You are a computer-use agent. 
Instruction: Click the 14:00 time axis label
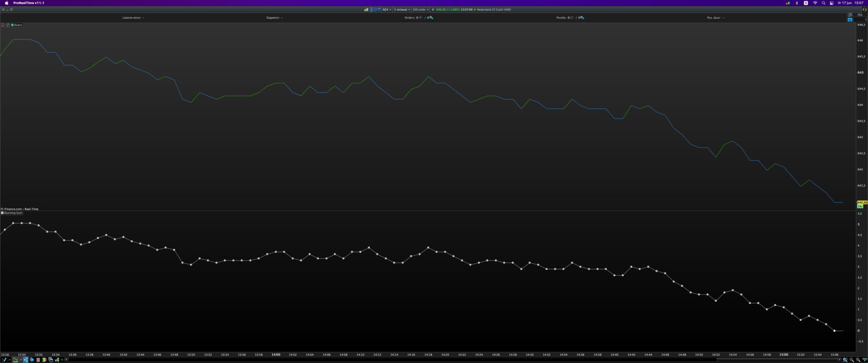coord(276,355)
